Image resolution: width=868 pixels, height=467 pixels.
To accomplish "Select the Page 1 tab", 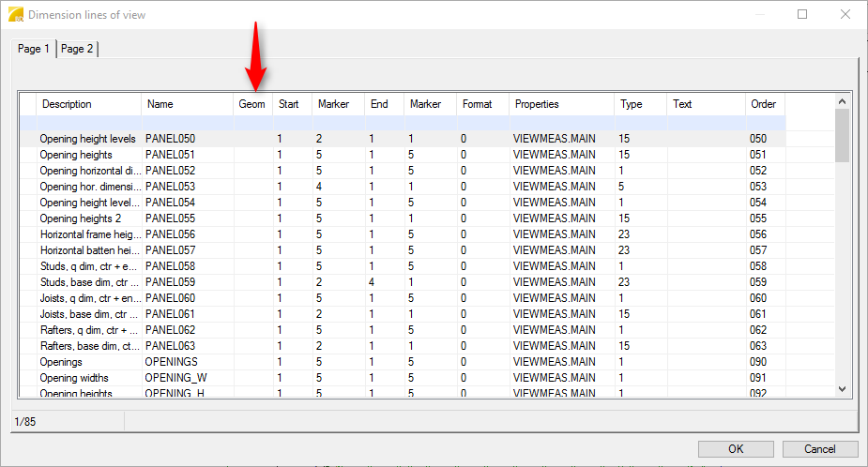I will click(x=34, y=49).
